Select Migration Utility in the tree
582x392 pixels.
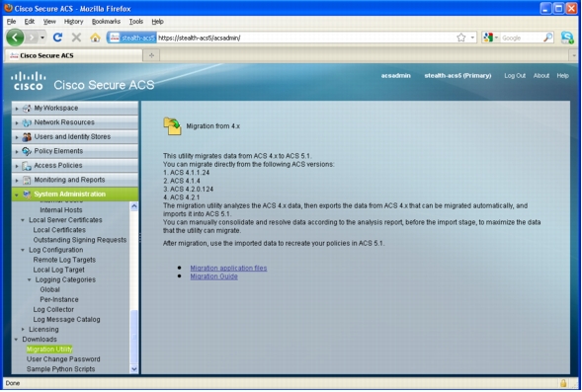click(x=49, y=350)
